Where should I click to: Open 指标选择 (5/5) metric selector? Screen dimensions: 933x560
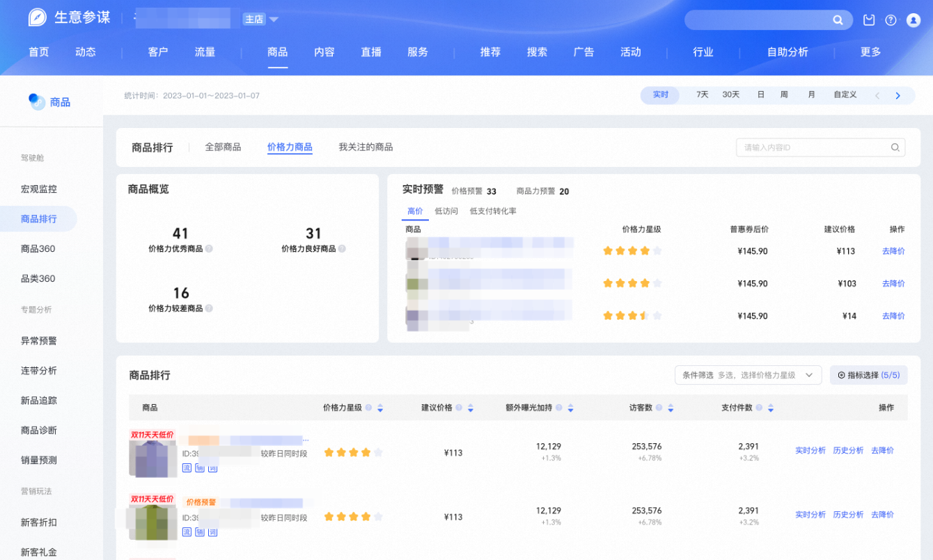pyautogui.click(x=868, y=375)
